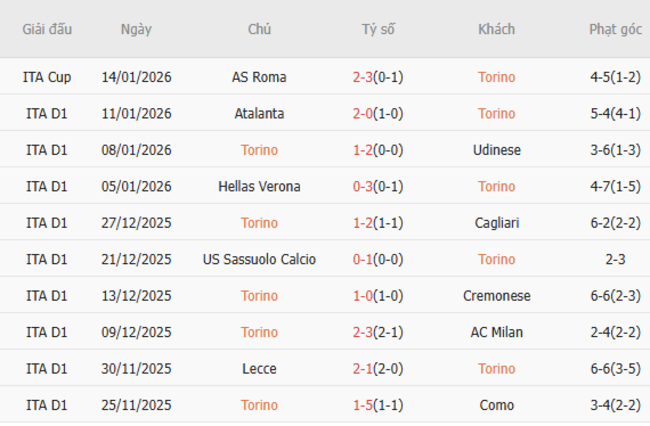Click the Giải đấu column header
Screen dimensions: 650x426
47,29
